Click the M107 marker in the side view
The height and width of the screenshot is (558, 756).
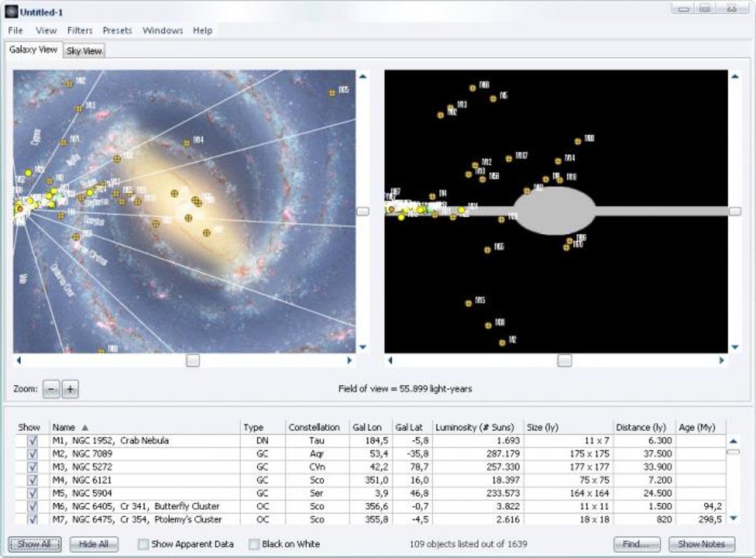pyautogui.click(x=508, y=158)
